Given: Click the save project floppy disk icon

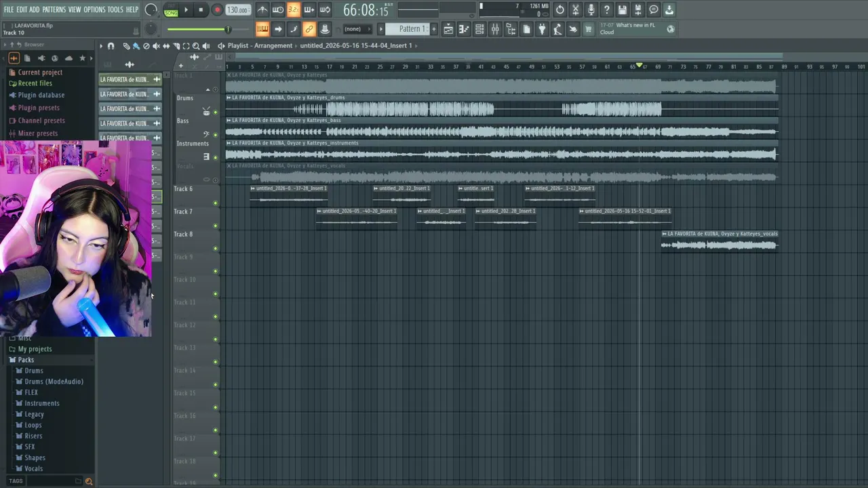Looking at the screenshot, I should pyautogui.click(x=623, y=10).
